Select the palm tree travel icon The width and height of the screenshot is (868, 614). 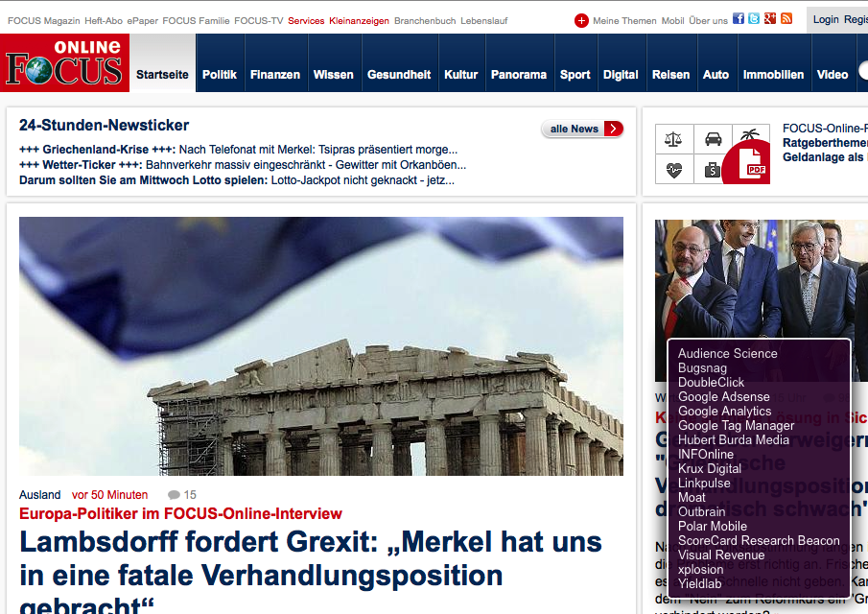(751, 134)
